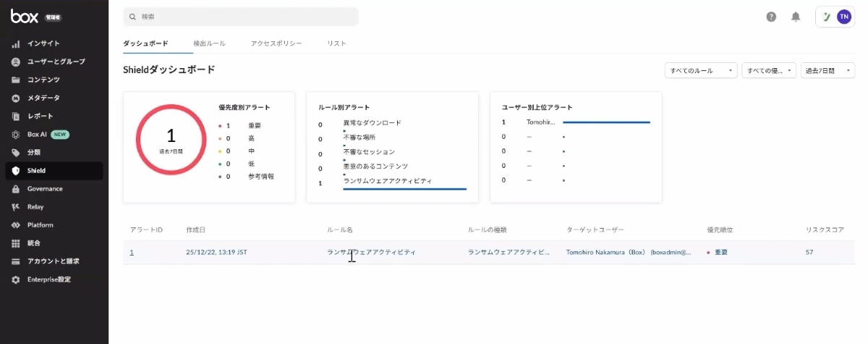Click the 重要 red priority dot in legend
This screenshot has width=868, height=344.
coord(219,126)
